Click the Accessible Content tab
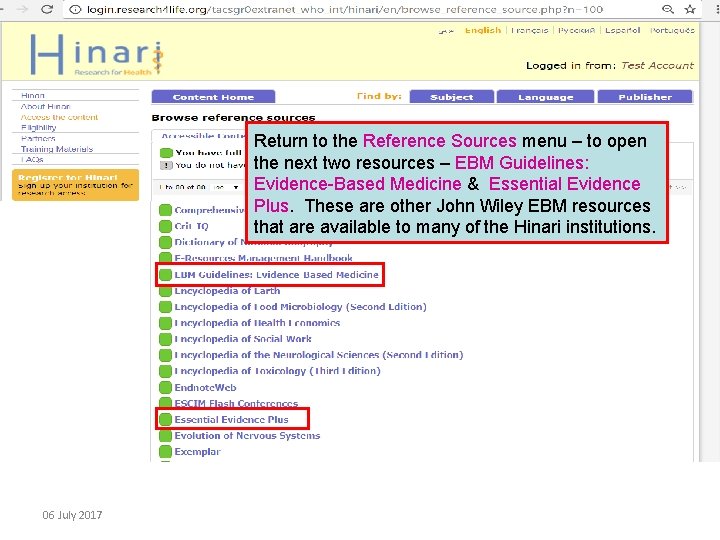Viewport: 720px width, 540px height. tap(201, 135)
